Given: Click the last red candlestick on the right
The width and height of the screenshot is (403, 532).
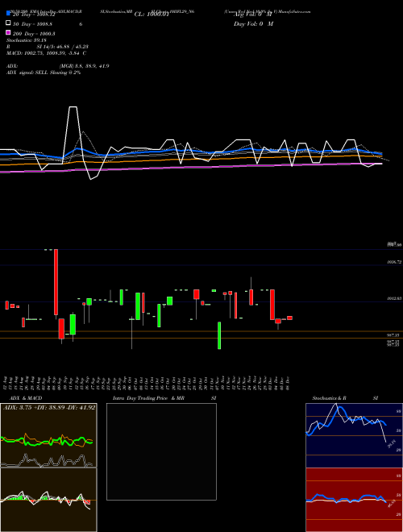Looking at the screenshot, I should pyautogui.click(x=289, y=318).
